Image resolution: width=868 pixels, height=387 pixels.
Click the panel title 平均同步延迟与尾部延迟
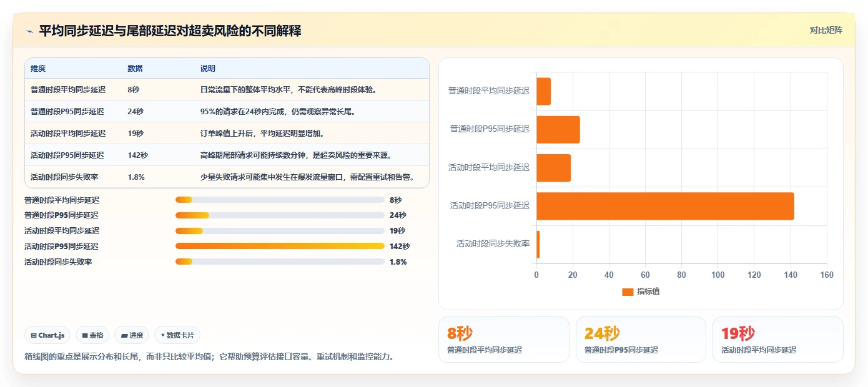click(x=170, y=31)
